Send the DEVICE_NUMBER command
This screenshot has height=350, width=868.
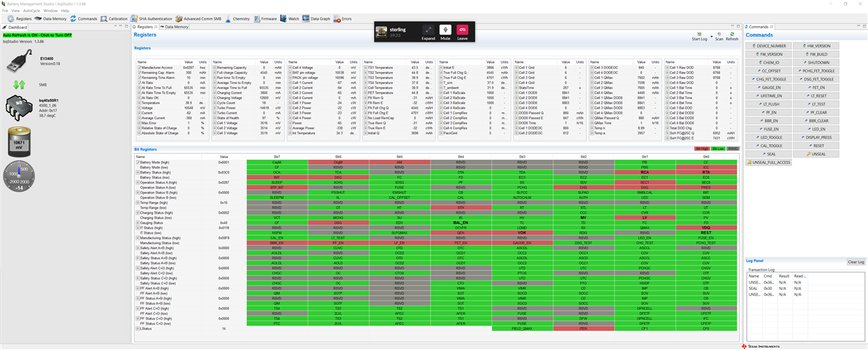(769, 46)
